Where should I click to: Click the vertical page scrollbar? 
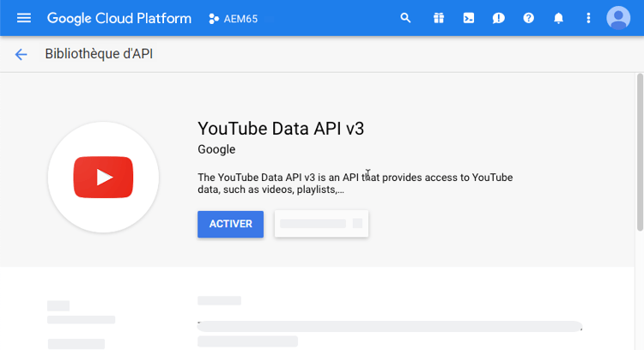tap(640, 152)
